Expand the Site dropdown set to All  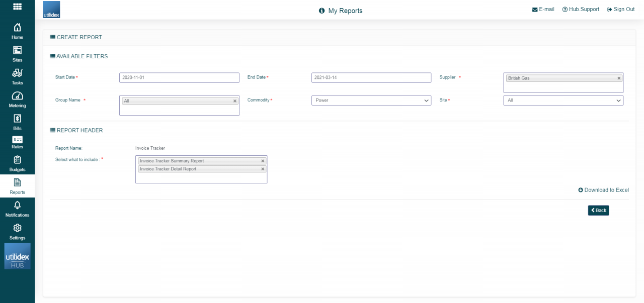563,100
